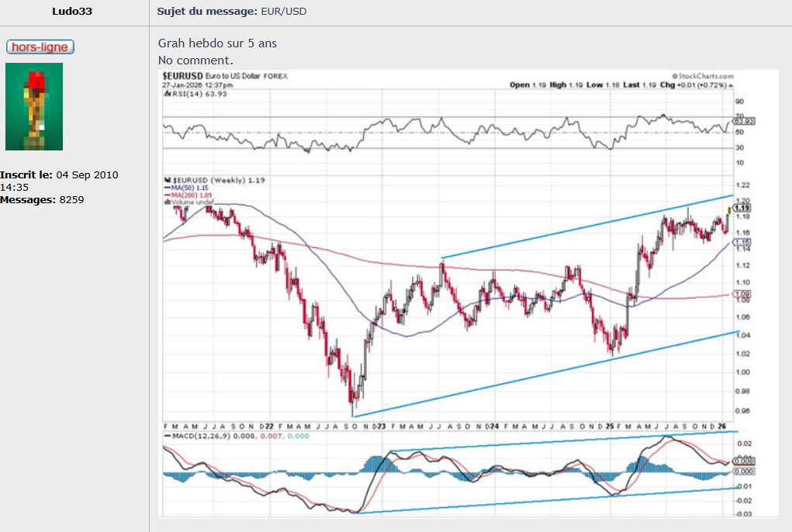Click the 'Grah hebdo sur 5 ans' text
The height and width of the screenshot is (532, 792).
point(217,43)
